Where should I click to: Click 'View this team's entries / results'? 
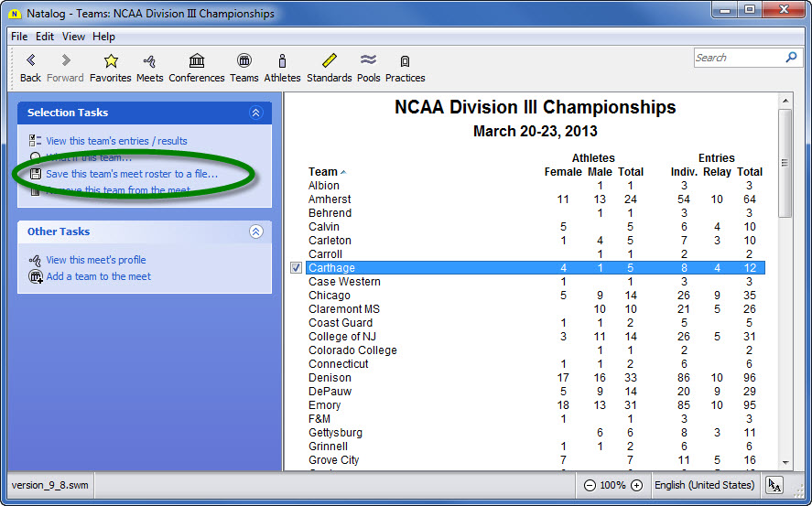116,141
